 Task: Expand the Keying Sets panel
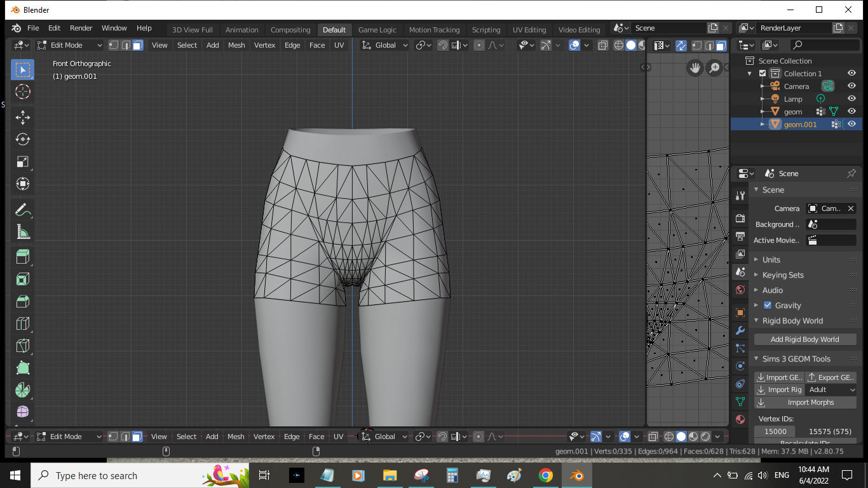[782, 274]
